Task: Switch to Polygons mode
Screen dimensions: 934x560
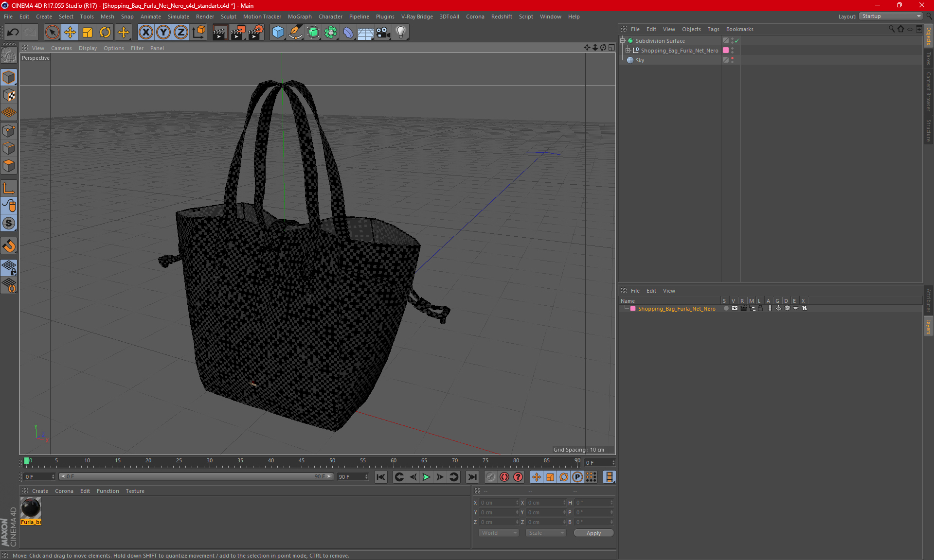Action: (9, 166)
